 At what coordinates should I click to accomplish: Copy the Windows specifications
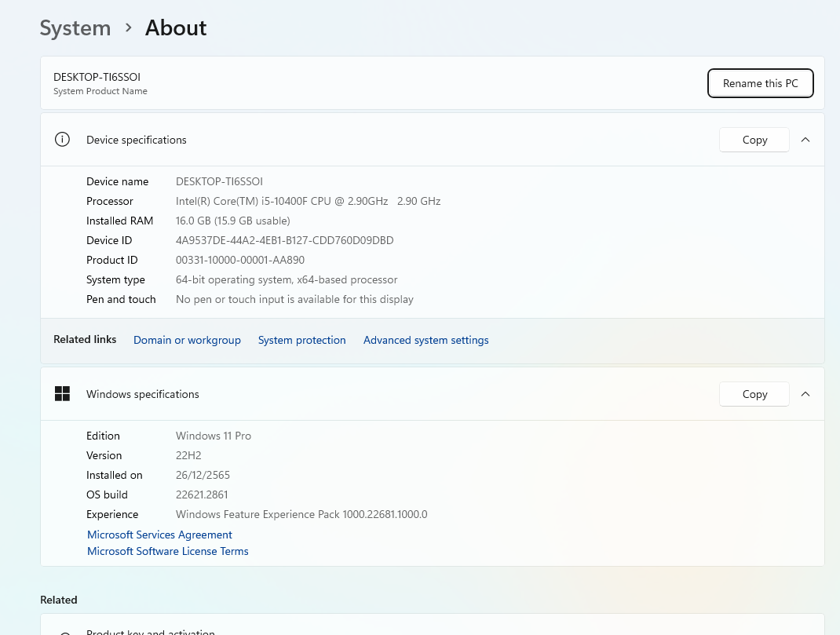(x=754, y=394)
